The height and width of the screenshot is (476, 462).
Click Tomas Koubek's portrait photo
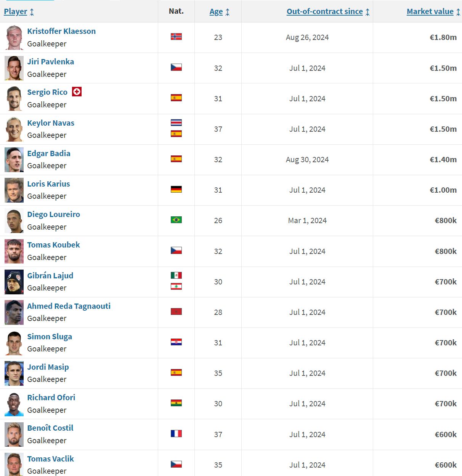point(14,251)
